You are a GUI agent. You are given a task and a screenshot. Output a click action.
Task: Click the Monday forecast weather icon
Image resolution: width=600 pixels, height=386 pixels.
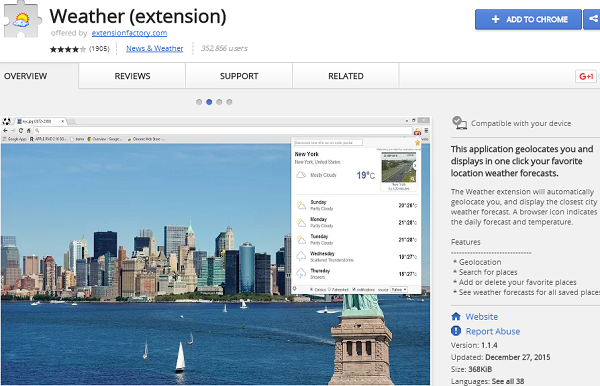301,222
